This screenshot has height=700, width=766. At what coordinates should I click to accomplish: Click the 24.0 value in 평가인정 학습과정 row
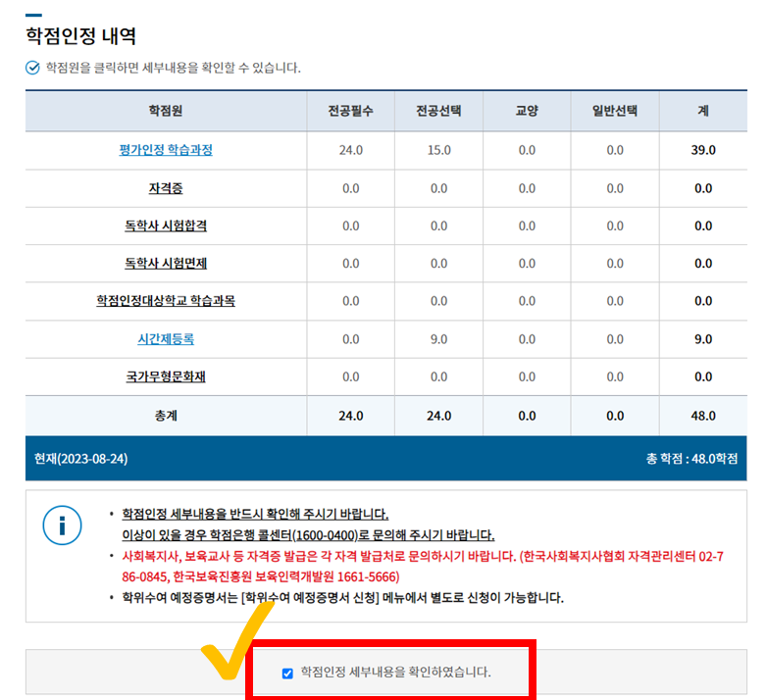(351, 150)
